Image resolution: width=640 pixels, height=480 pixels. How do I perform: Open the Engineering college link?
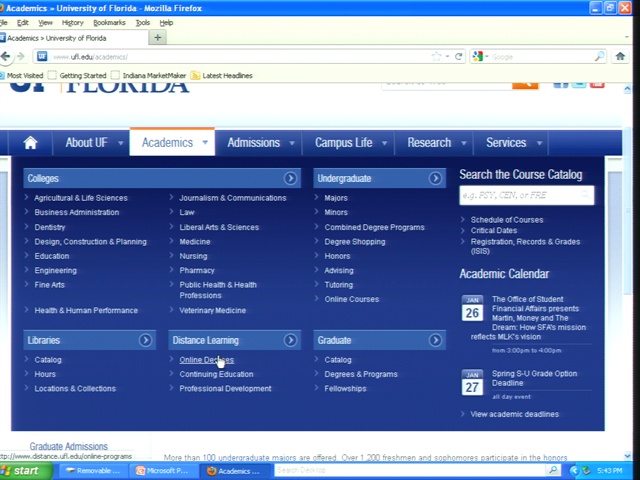coord(56,271)
